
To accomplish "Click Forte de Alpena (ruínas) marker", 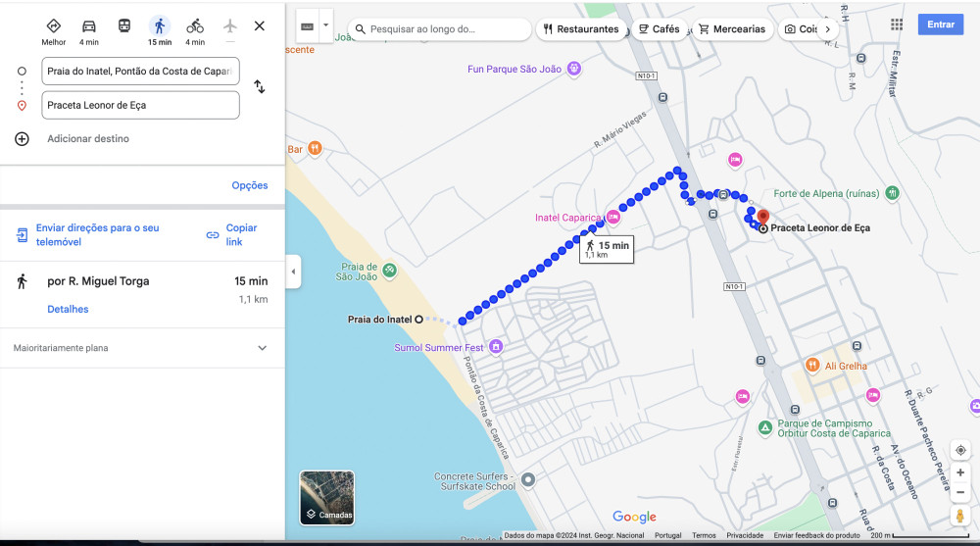I will pos(892,193).
